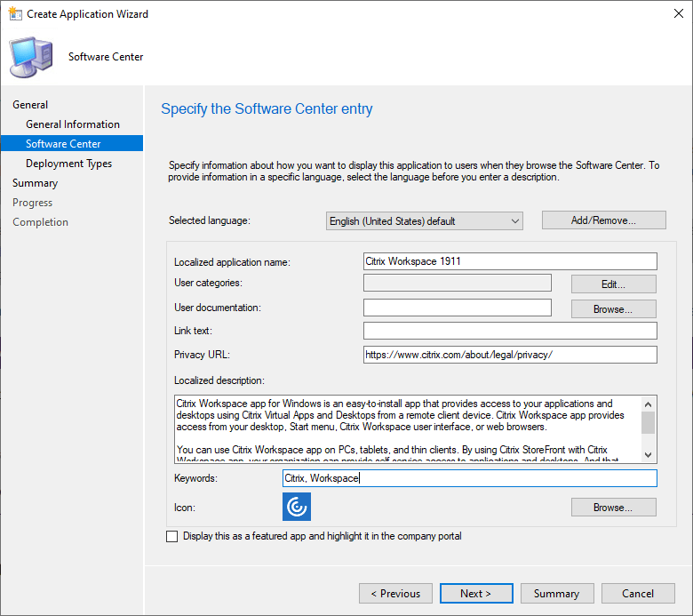693x616 pixels.
Task: Click Edit for User categories
Action: [613, 284]
